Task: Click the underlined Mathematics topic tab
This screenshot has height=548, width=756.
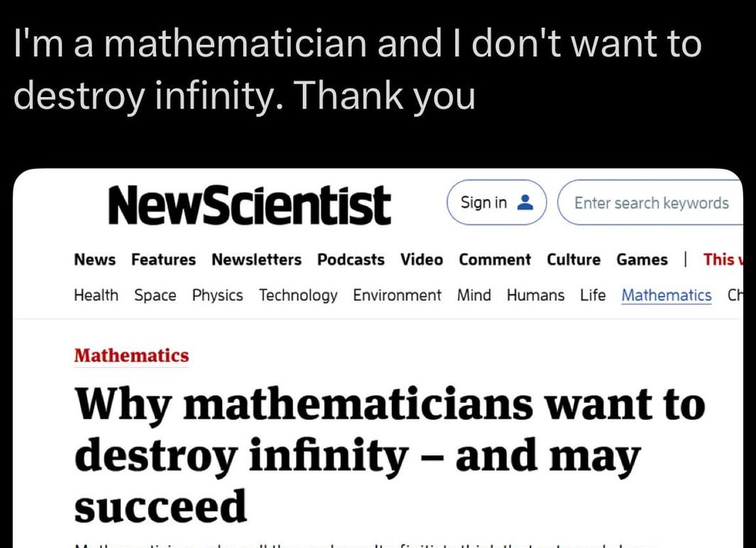Action: point(666,295)
